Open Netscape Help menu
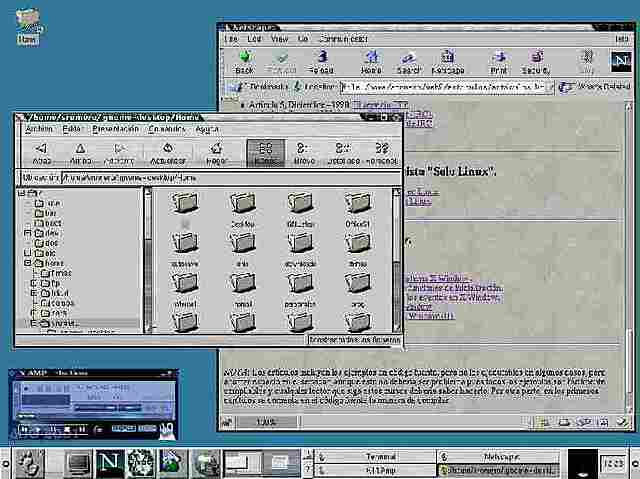The width and height of the screenshot is (640, 479). pyautogui.click(x=622, y=39)
